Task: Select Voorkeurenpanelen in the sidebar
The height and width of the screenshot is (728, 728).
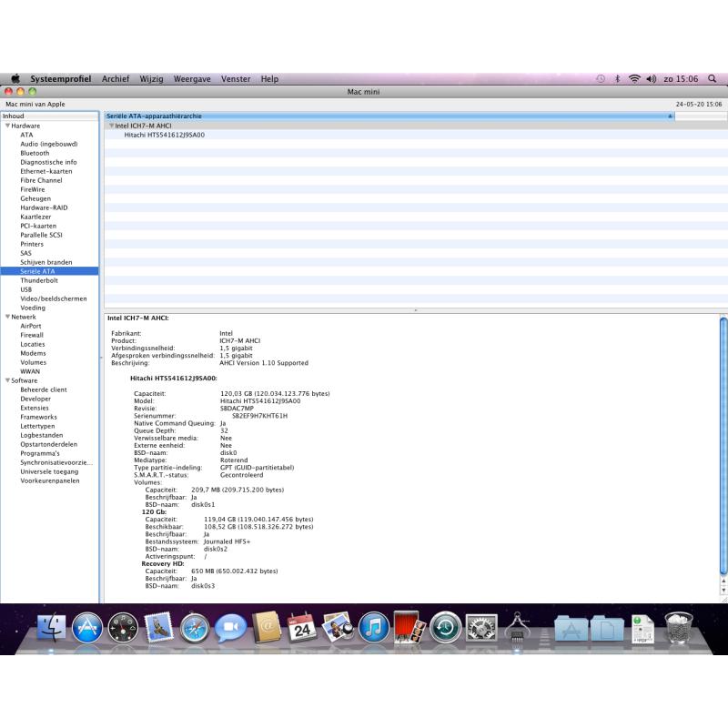Action: click(x=50, y=480)
